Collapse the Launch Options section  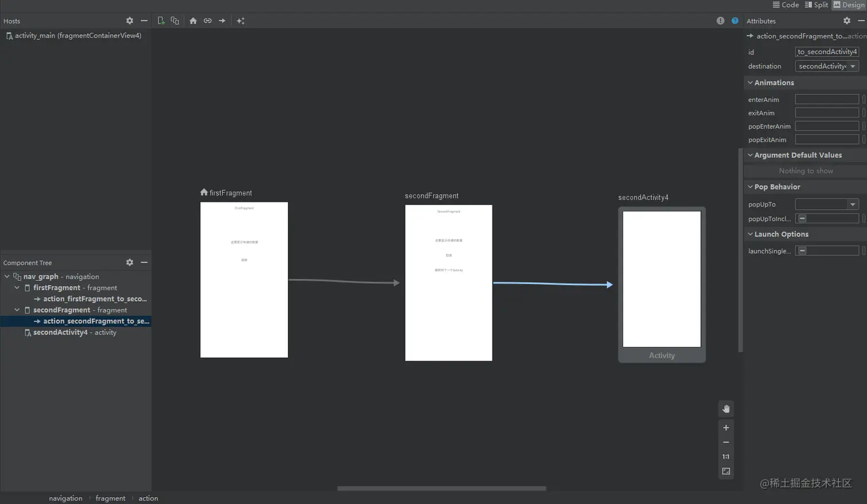(750, 234)
